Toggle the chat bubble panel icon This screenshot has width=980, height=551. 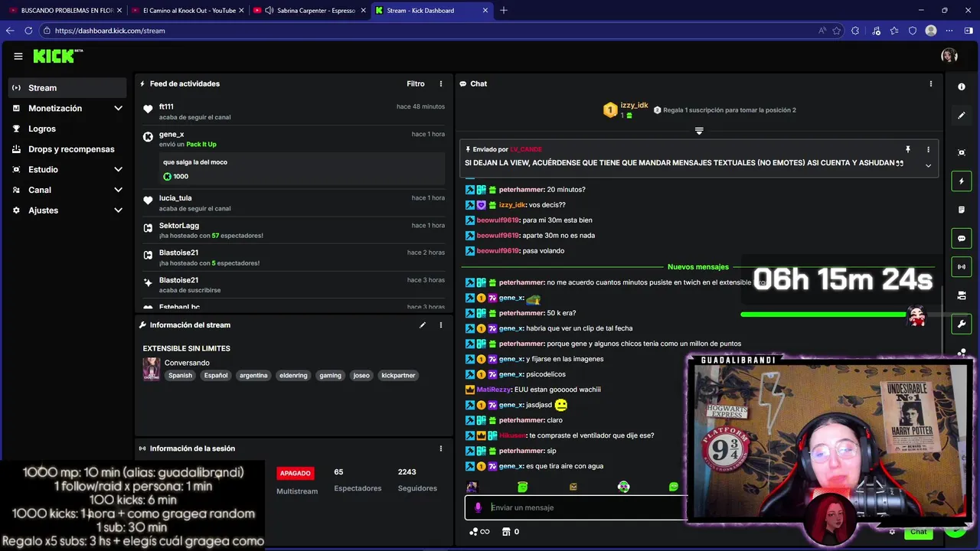point(962,239)
